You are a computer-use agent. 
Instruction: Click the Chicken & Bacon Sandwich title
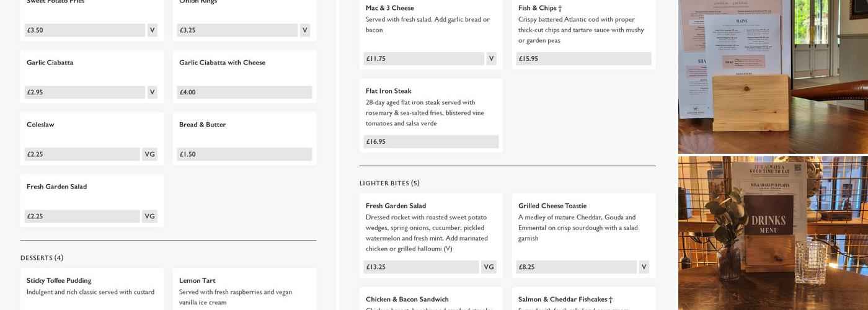tap(407, 299)
